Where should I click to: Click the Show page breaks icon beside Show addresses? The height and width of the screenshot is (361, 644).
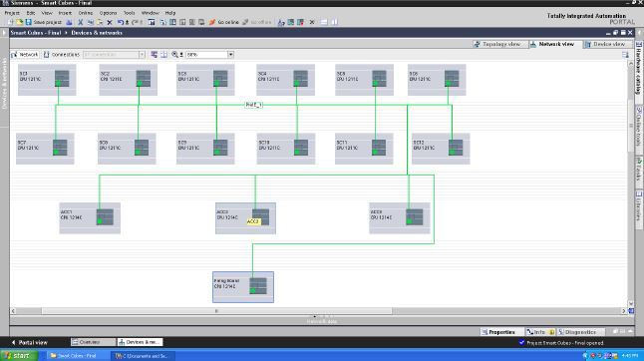click(163, 54)
